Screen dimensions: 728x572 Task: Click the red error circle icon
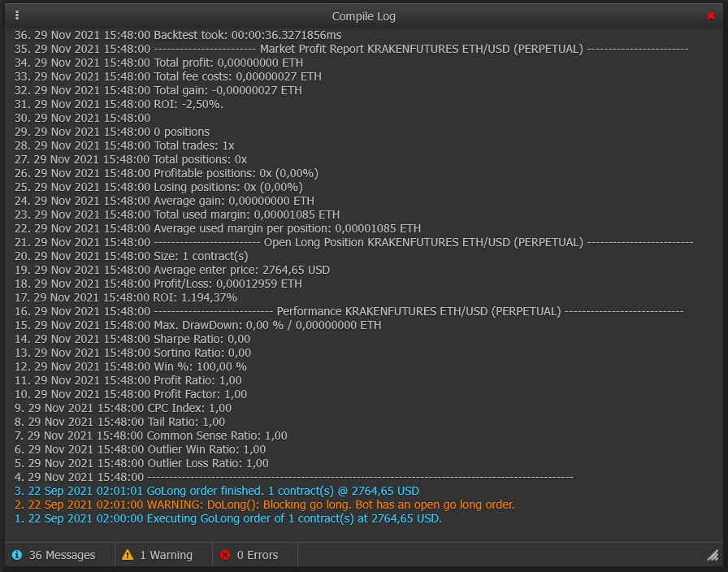click(x=225, y=555)
